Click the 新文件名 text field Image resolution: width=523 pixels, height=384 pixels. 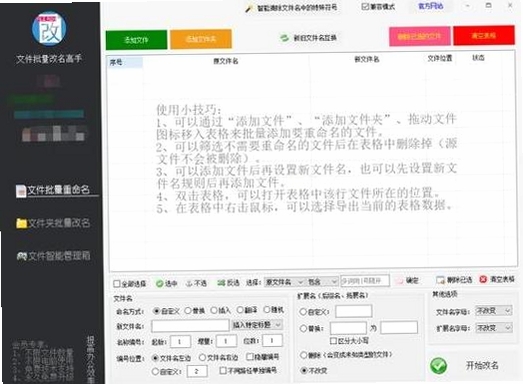pos(190,326)
